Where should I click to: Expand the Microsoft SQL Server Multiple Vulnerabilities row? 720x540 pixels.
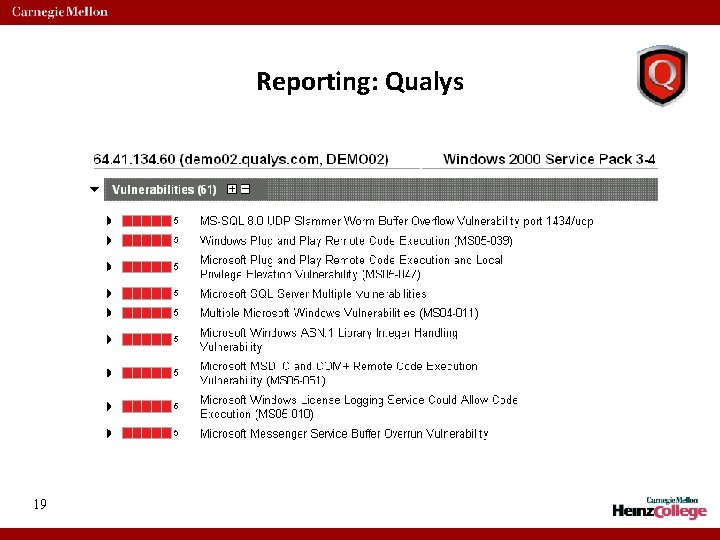pyautogui.click(x=109, y=293)
